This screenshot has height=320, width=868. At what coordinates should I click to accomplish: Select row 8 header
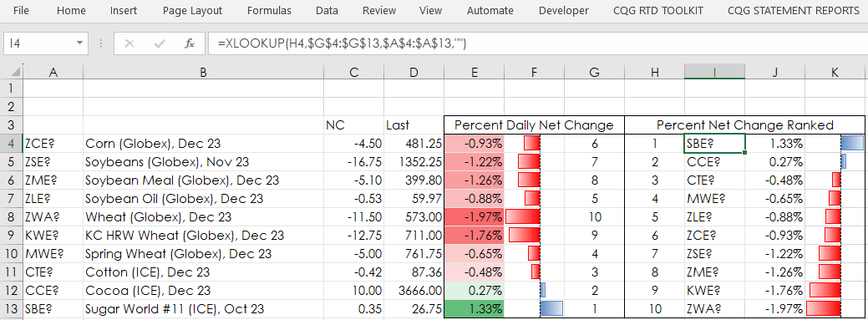(12, 216)
